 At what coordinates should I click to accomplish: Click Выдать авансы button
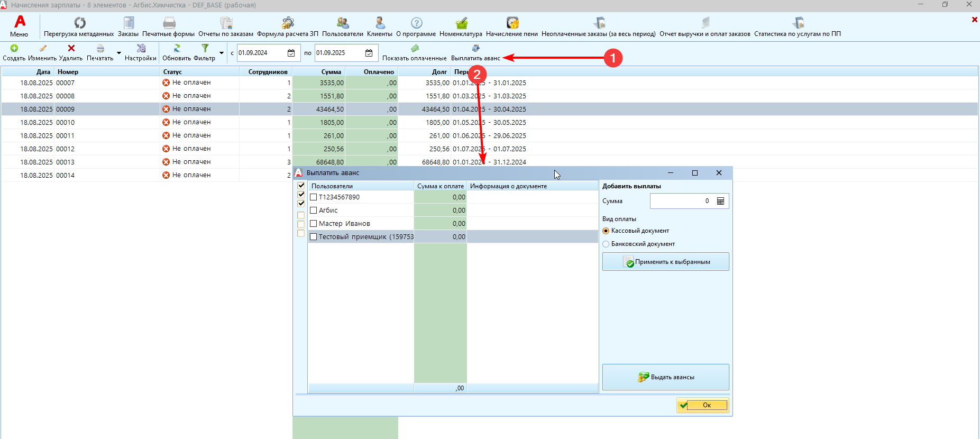click(665, 377)
